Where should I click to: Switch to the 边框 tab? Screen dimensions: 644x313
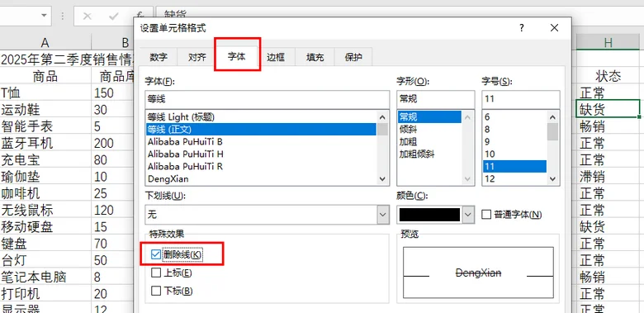(x=276, y=57)
